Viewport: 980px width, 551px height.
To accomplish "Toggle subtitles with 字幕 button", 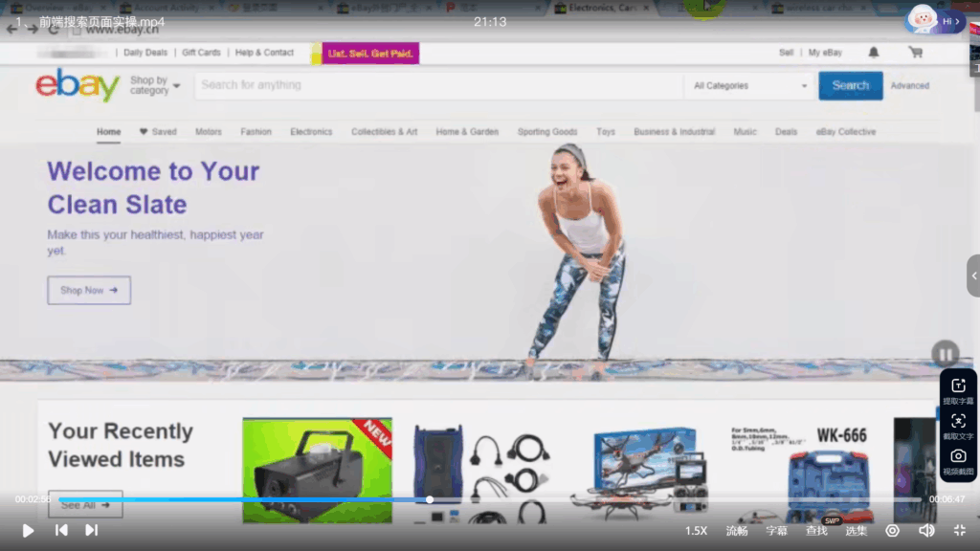I will click(x=776, y=531).
